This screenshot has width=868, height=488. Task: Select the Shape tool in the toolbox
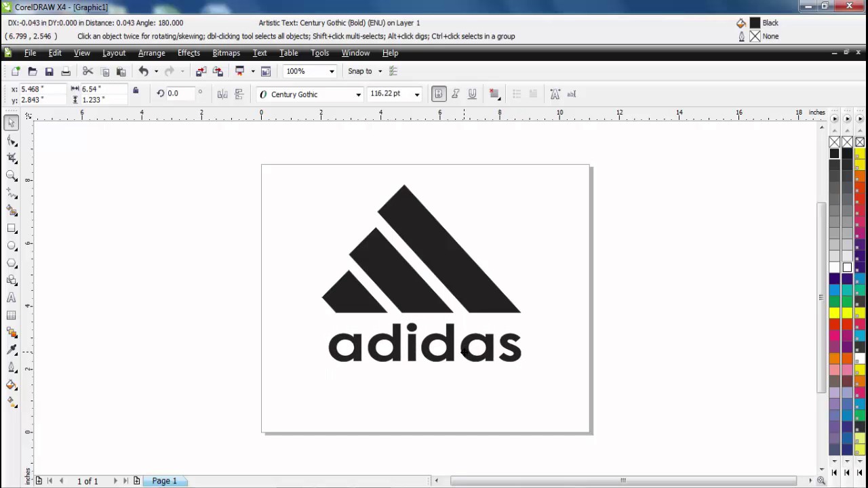coord(12,141)
